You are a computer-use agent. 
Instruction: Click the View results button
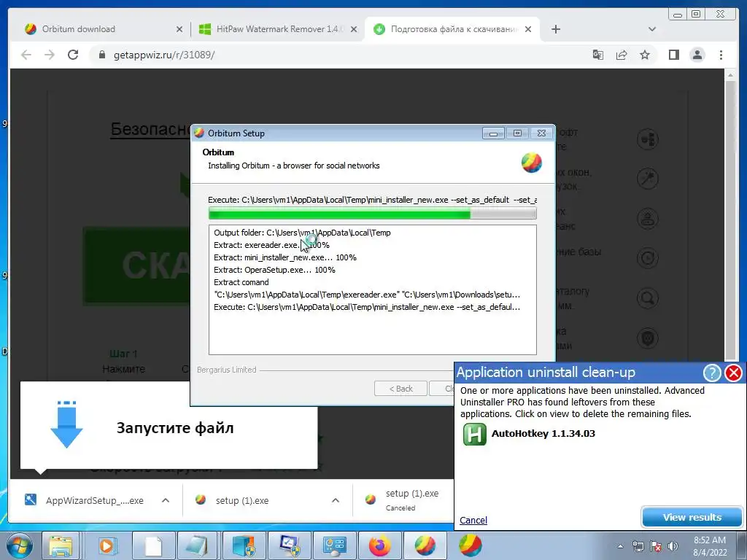tap(692, 517)
